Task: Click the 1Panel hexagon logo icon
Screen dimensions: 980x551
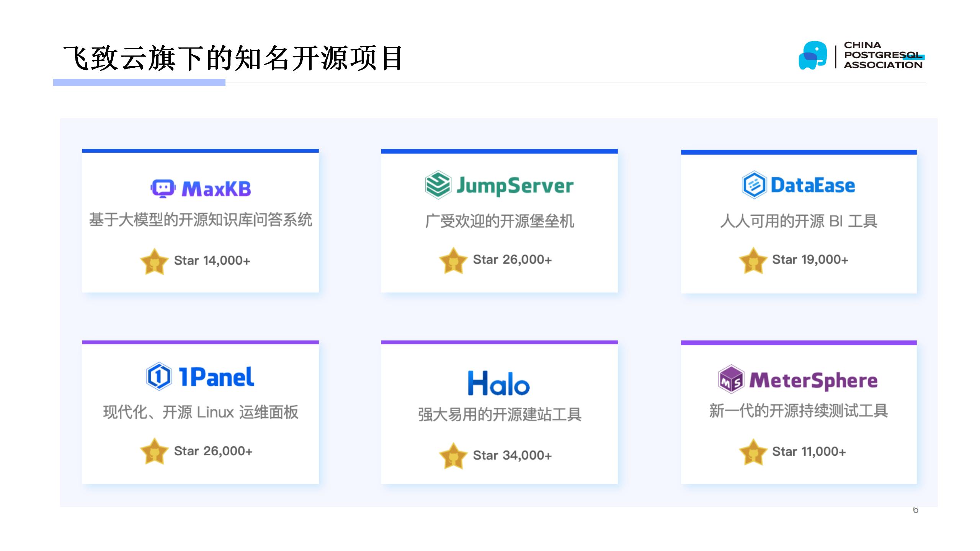Action: [158, 376]
